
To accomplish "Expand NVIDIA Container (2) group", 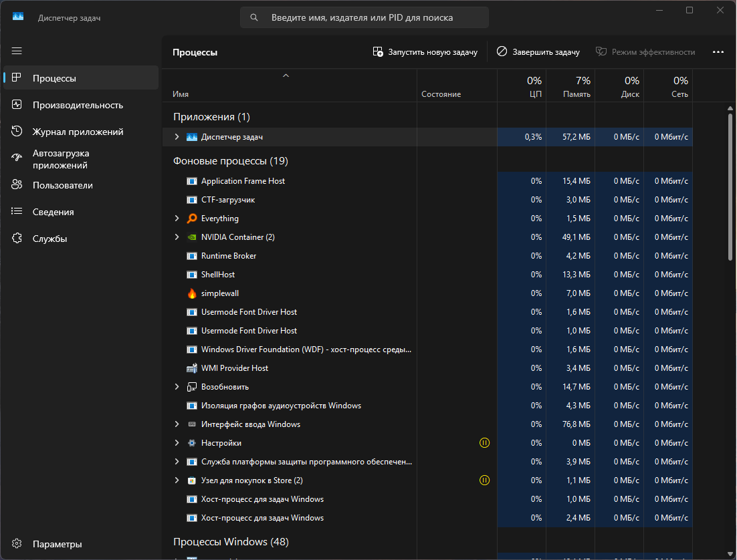I will 177,237.
